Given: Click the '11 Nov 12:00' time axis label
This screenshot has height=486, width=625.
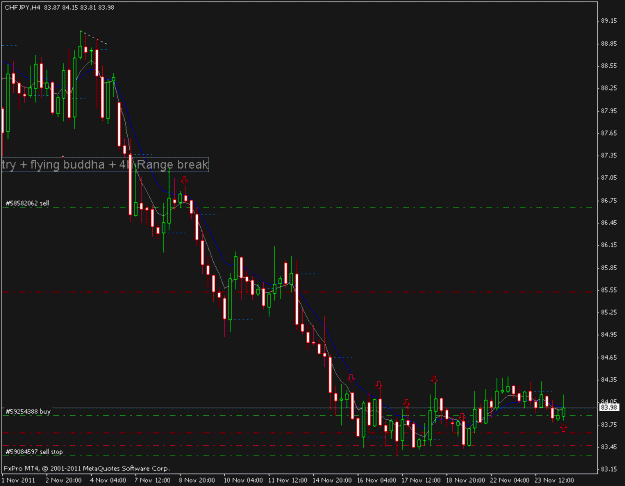Looking at the screenshot, I should coord(287,480).
